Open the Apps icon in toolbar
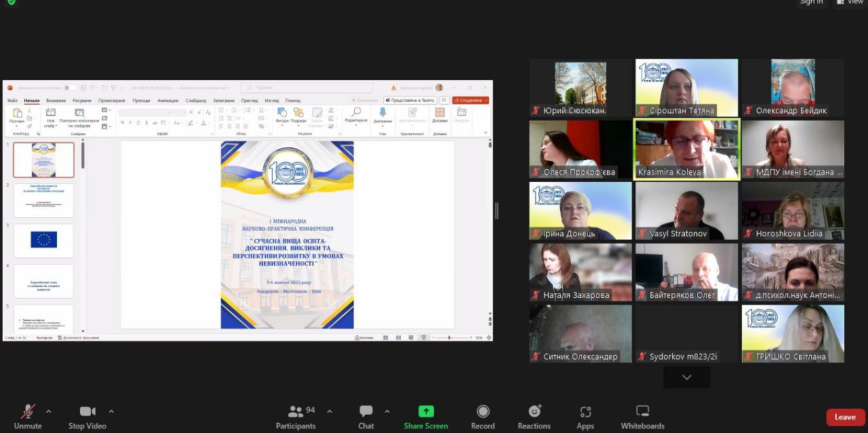868x433 pixels. [585, 412]
